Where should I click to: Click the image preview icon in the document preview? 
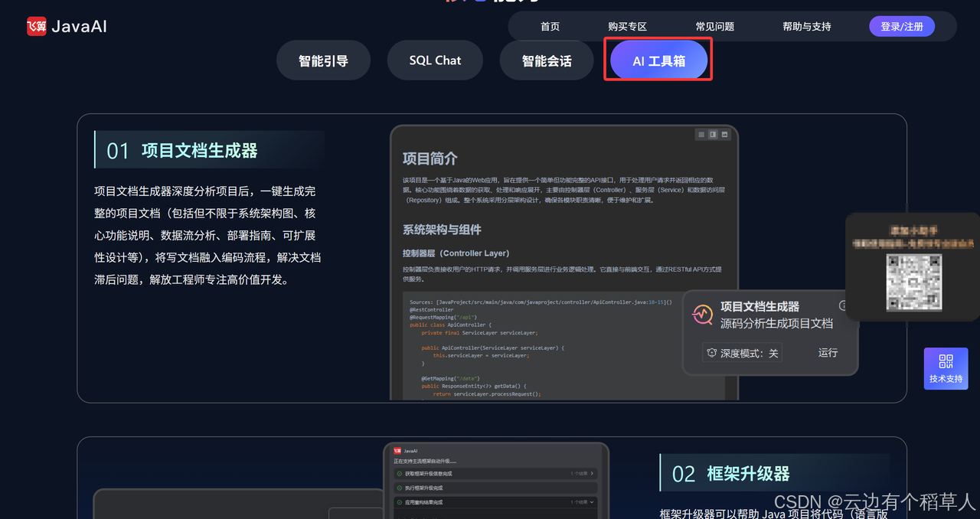[x=725, y=135]
